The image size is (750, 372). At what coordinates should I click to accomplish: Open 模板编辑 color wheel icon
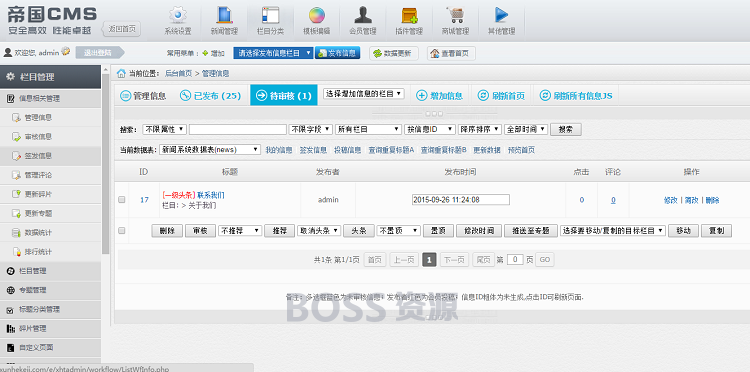pyautogui.click(x=317, y=15)
